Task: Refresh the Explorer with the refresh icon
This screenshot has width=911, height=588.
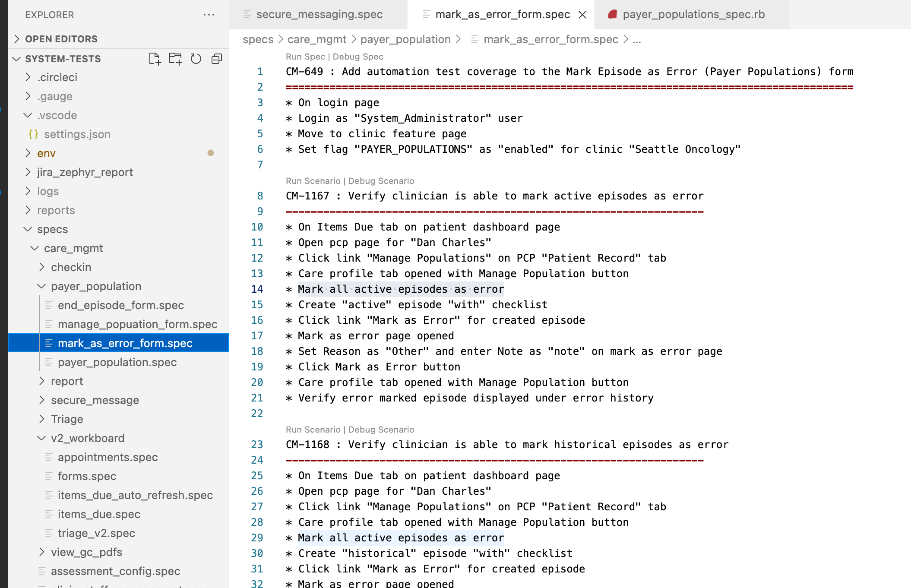Action: click(x=196, y=59)
